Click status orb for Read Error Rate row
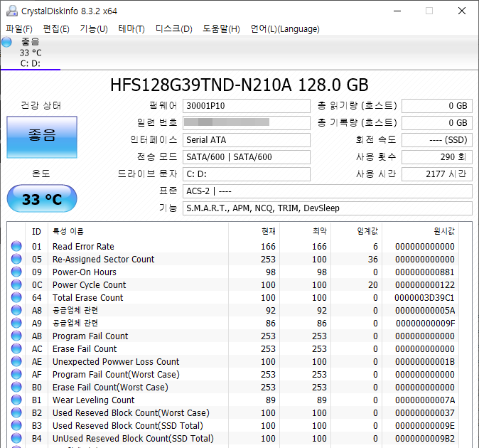 coord(16,246)
